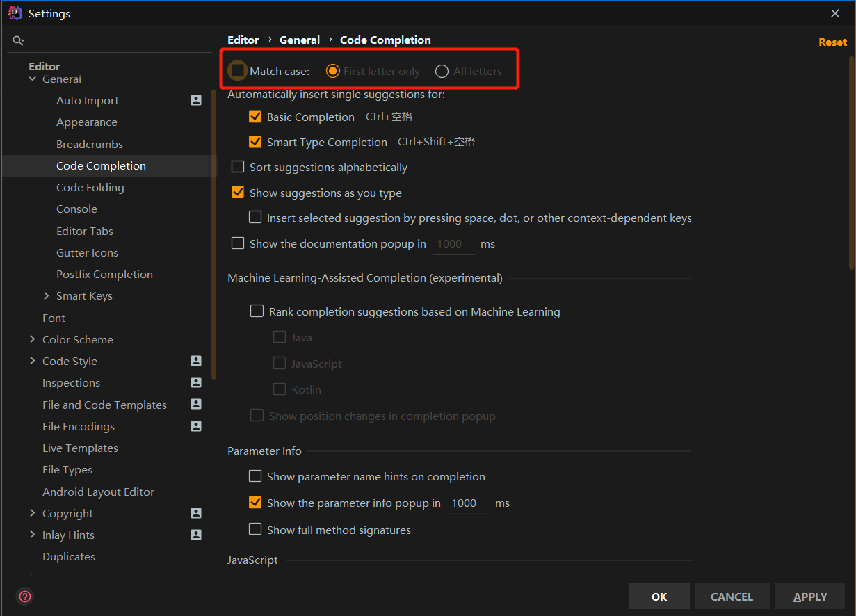Open the Editor Tabs settings page
Image resolution: width=856 pixels, height=616 pixels.
pyautogui.click(x=85, y=231)
